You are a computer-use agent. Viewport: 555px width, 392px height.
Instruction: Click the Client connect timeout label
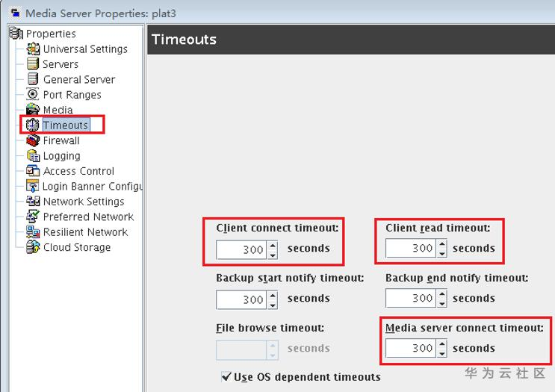tap(277, 228)
